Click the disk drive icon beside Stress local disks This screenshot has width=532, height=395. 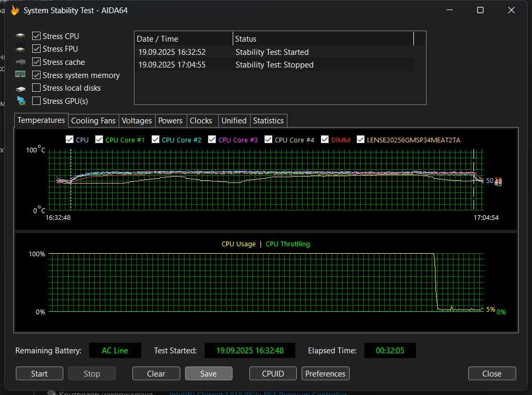click(x=21, y=89)
